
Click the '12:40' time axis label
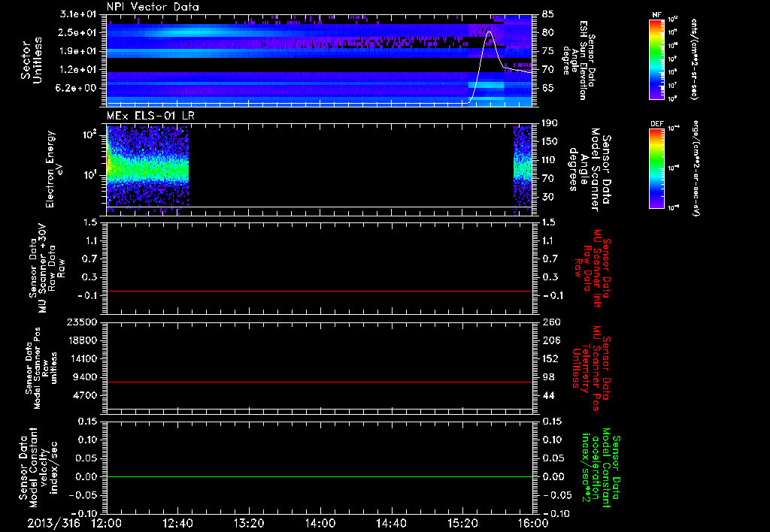[x=177, y=523]
